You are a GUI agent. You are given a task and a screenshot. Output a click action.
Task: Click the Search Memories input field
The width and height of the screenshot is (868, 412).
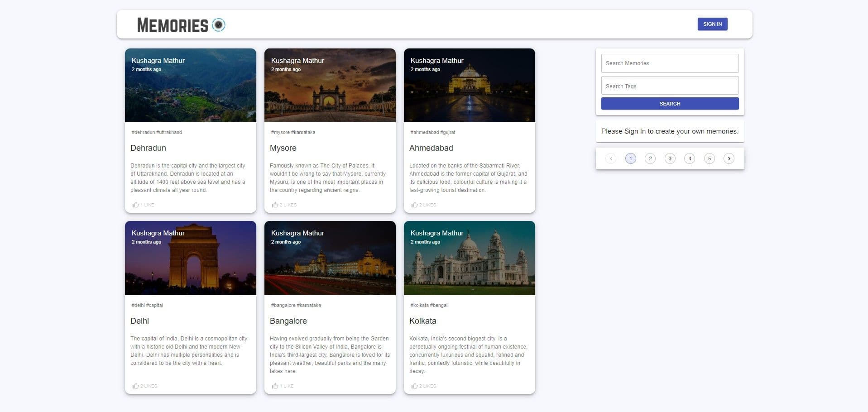[x=670, y=63]
